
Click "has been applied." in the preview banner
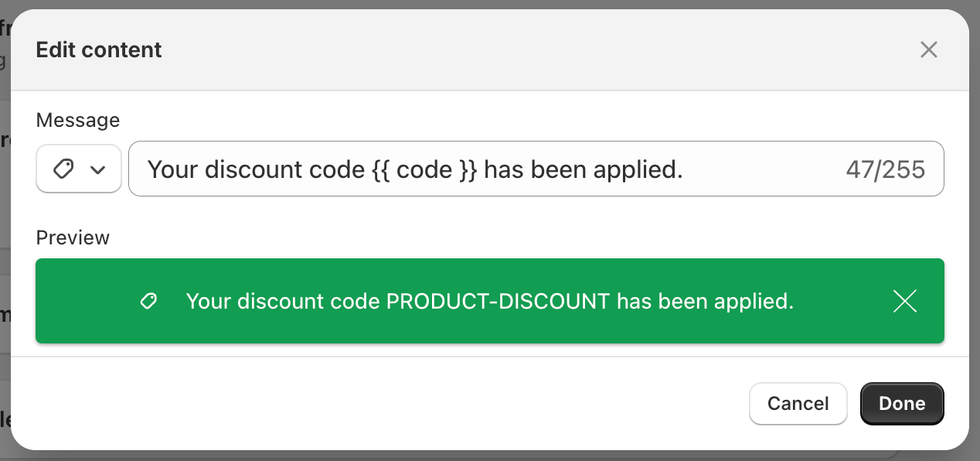[705, 301]
